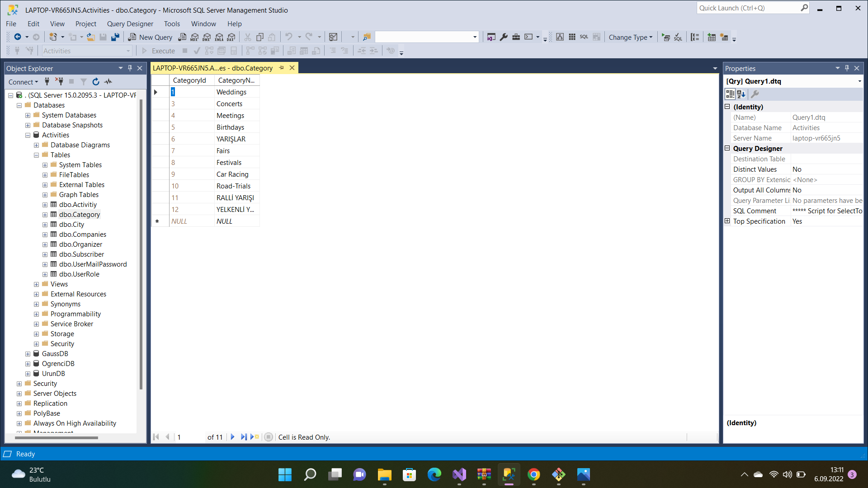
Task: Click the CategoryId column header
Action: pyautogui.click(x=192, y=80)
